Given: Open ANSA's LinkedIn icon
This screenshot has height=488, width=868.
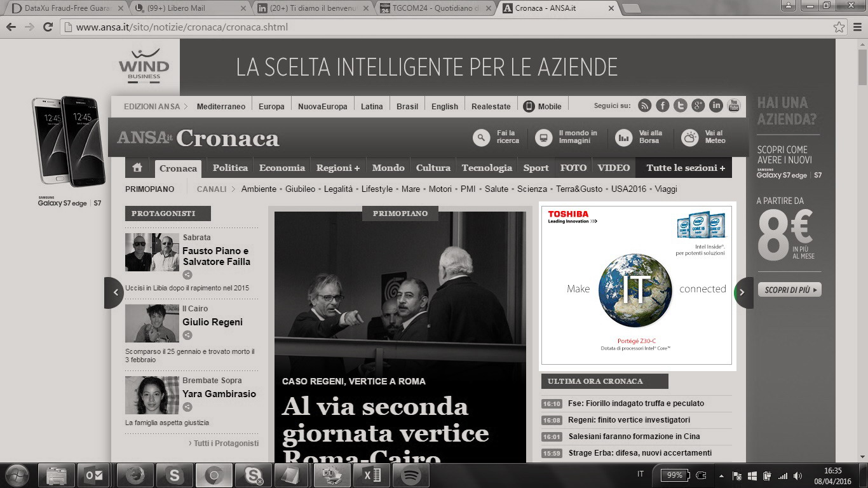Looking at the screenshot, I should [716, 105].
